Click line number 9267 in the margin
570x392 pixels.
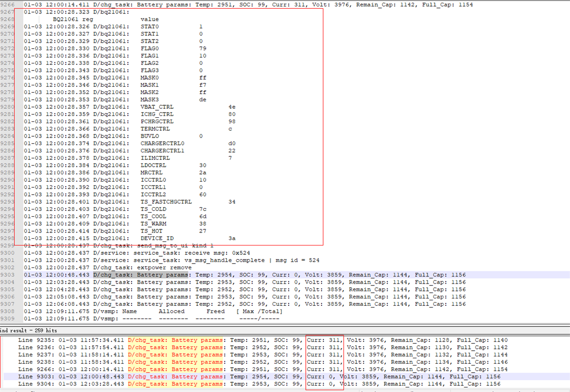point(8,13)
